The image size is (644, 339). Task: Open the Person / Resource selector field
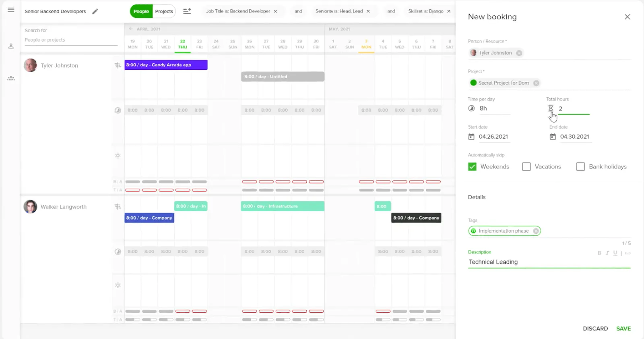point(549,53)
